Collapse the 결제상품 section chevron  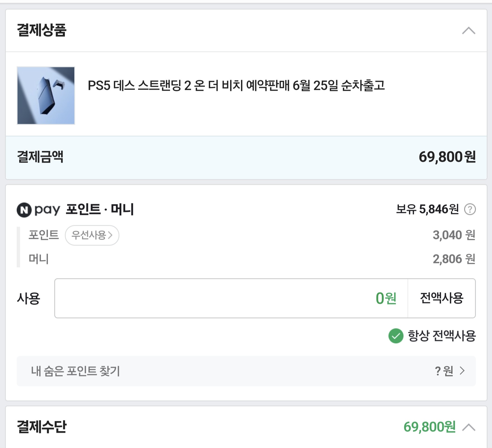point(469,30)
